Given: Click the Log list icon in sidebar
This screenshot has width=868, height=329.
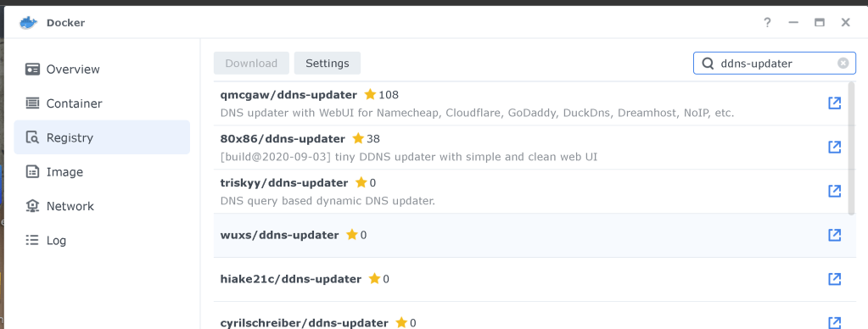Looking at the screenshot, I should pos(32,241).
